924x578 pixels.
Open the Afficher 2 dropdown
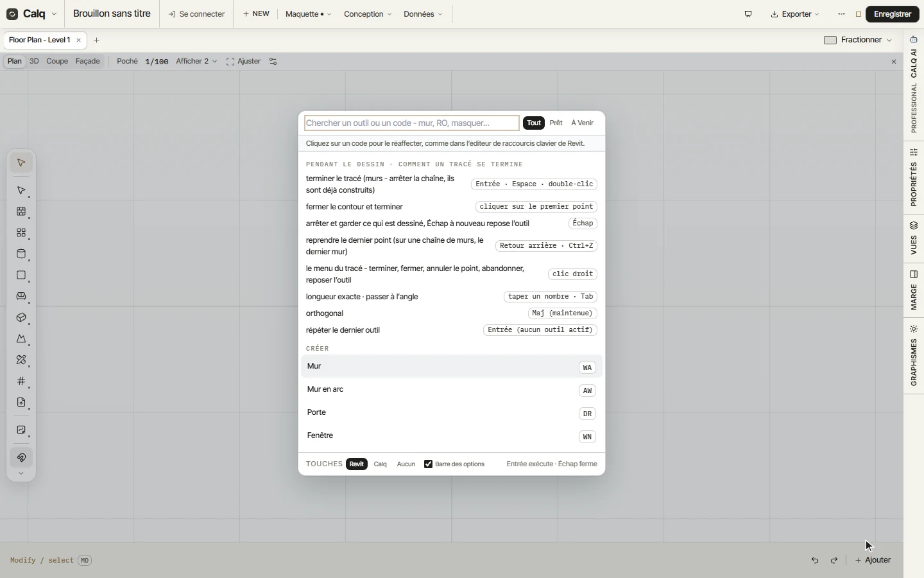click(196, 62)
